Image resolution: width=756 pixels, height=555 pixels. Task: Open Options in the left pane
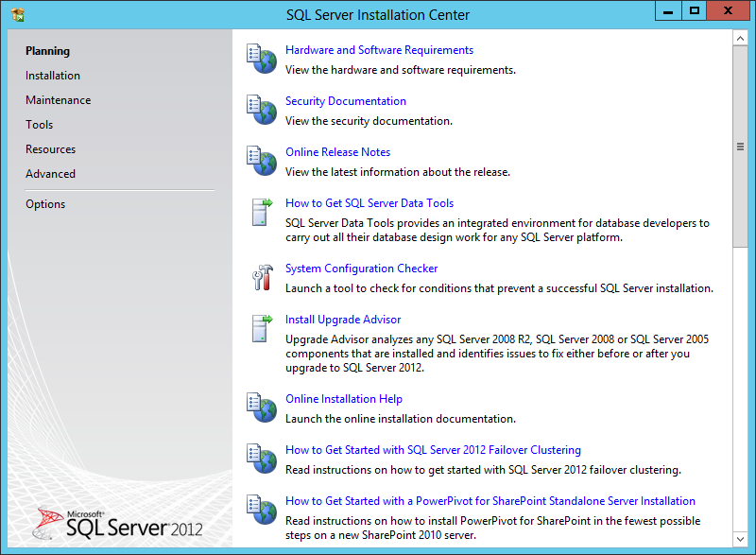[x=45, y=204]
